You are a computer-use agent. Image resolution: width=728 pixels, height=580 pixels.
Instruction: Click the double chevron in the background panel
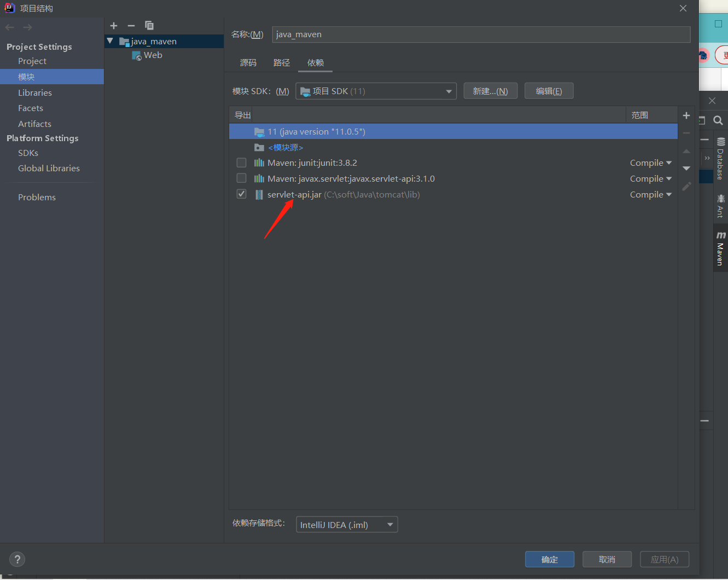tap(707, 158)
